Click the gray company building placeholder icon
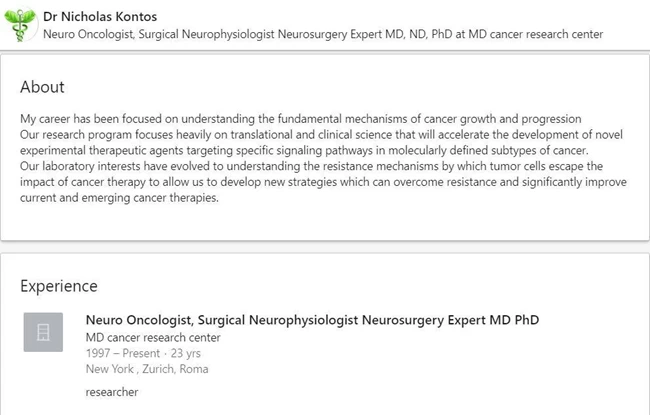This screenshot has height=415, width=650. tap(43, 332)
